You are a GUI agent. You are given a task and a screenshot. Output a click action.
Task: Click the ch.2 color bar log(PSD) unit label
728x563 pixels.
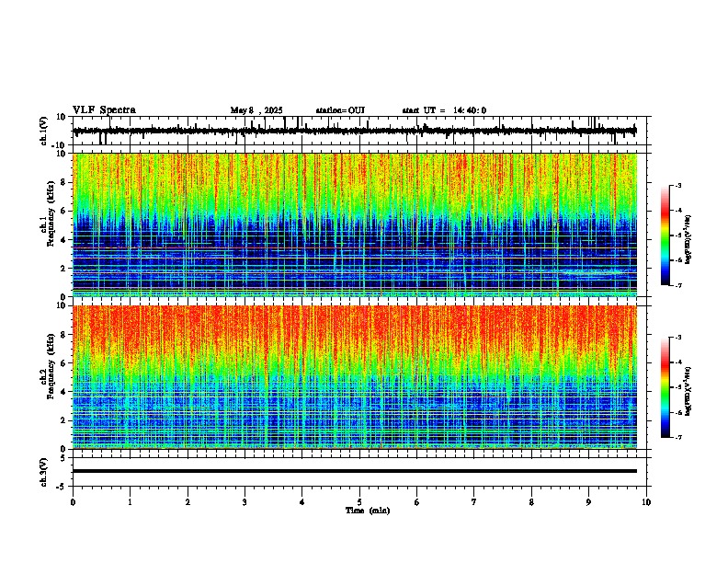click(x=688, y=392)
